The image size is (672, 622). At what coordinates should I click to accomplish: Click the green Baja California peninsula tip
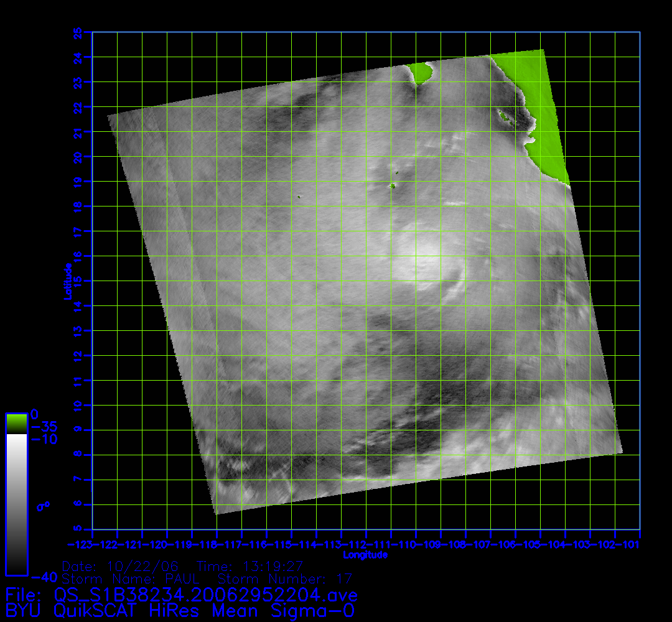click(x=421, y=72)
